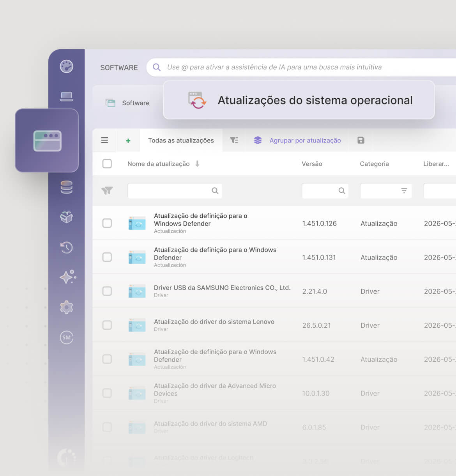Switch to the Todas as atualizações tab
The height and width of the screenshot is (476, 456).
181,140
